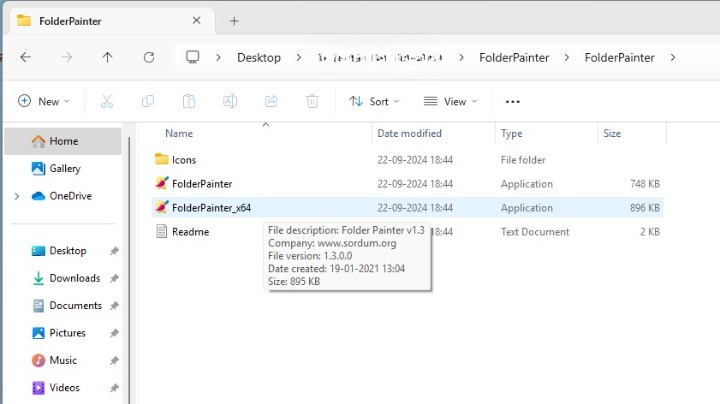The width and height of the screenshot is (720, 404).
Task: Click the pin icon beside Downloads
Action: click(114, 278)
